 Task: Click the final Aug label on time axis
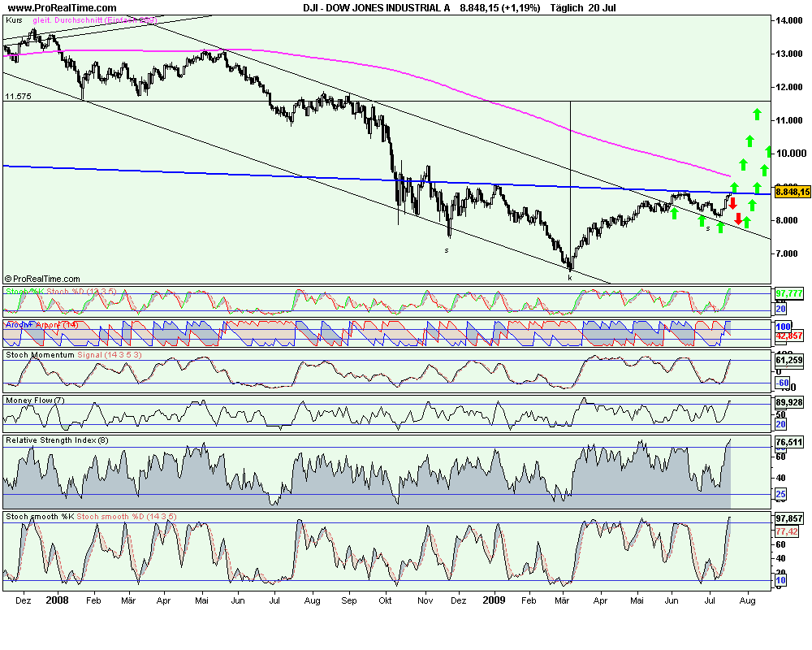tap(747, 600)
